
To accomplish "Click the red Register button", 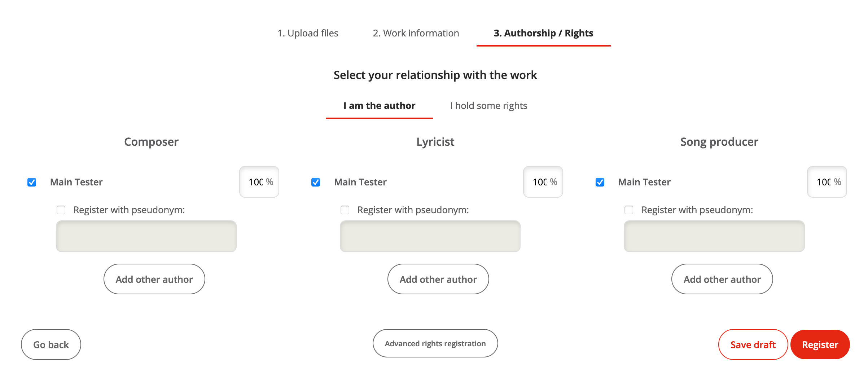I will 820,345.
